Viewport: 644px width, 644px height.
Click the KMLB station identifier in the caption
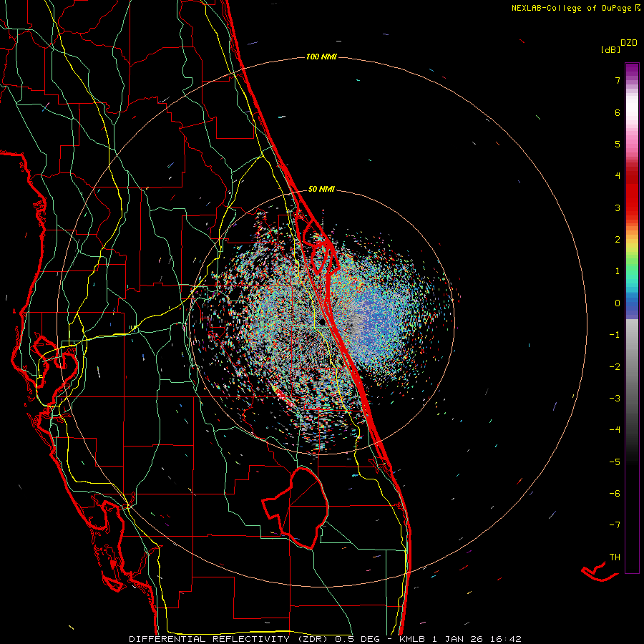(x=412, y=639)
